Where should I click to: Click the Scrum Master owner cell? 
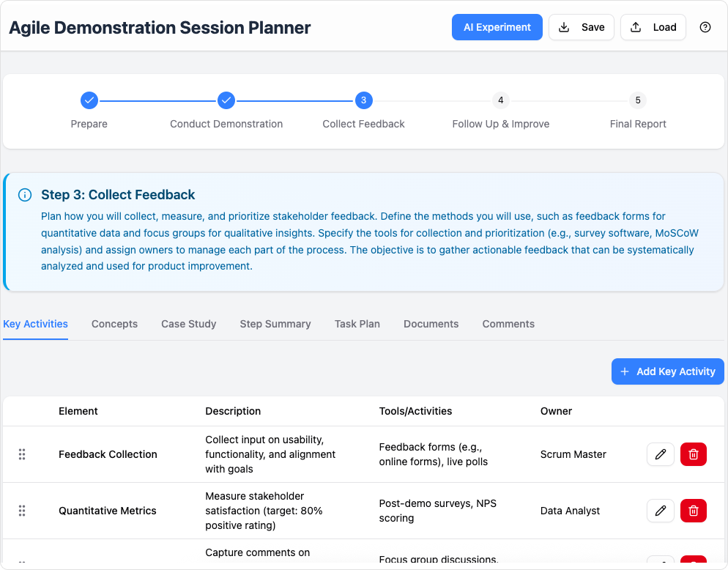[x=573, y=454]
